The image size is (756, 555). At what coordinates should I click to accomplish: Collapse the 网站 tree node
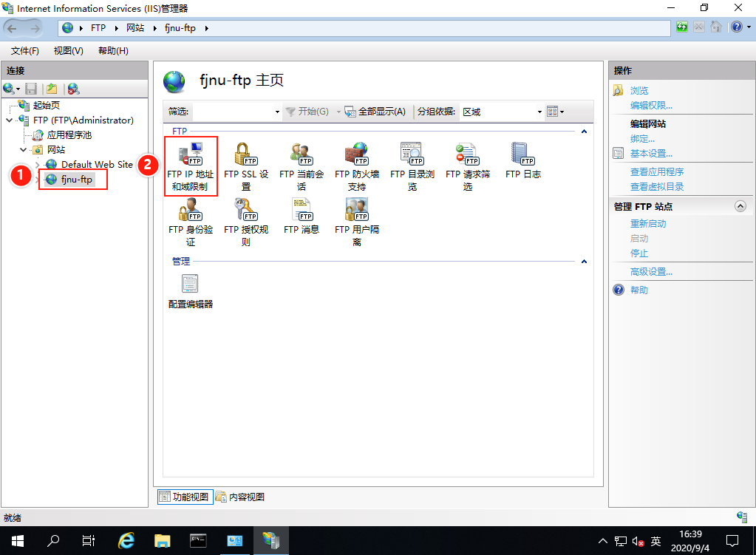23,150
